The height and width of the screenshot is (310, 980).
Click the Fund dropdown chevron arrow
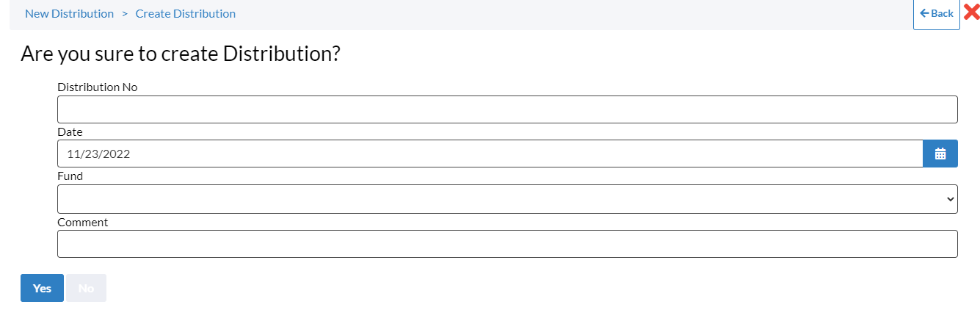951,199
